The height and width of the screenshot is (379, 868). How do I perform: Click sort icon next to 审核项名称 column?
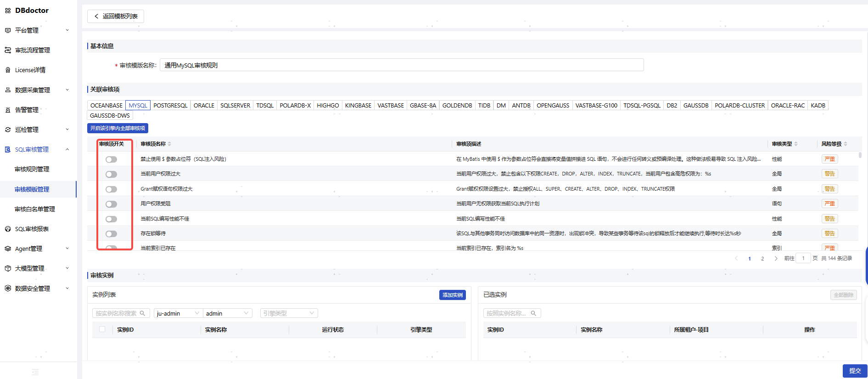[169, 144]
